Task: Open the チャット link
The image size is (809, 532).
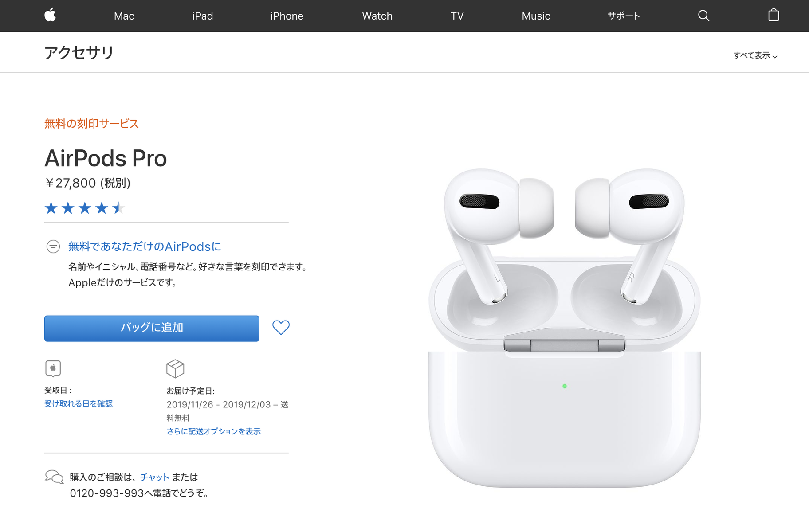Action: (x=155, y=477)
